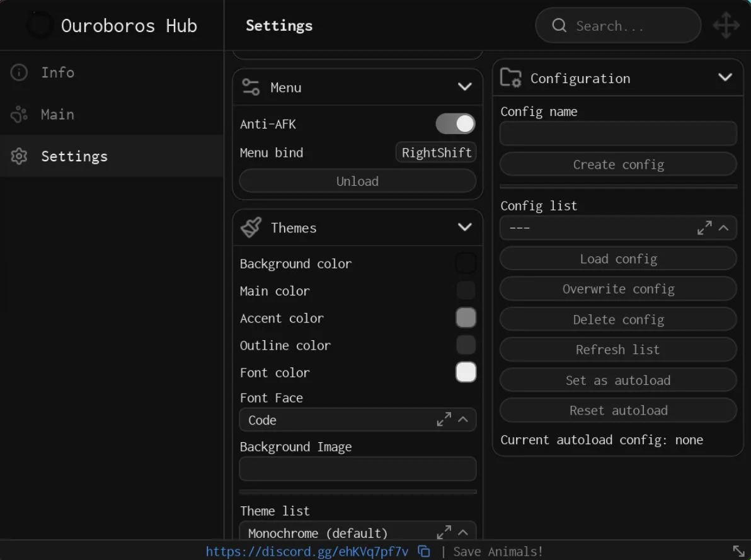The height and width of the screenshot is (560, 751).
Task: Click the sliders icon in Menu header
Action: pyautogui.click(x=251, y=87)
